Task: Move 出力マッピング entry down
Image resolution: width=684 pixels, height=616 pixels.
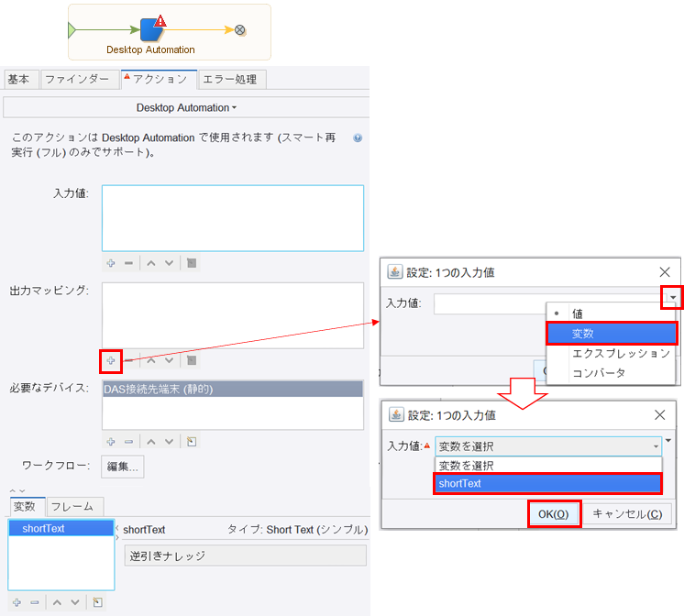Action: [170, 361]
